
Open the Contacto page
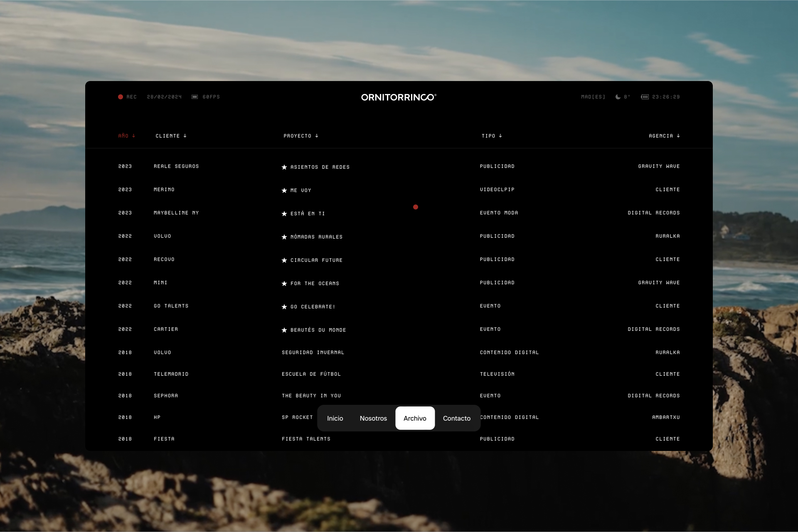point(457,419)
